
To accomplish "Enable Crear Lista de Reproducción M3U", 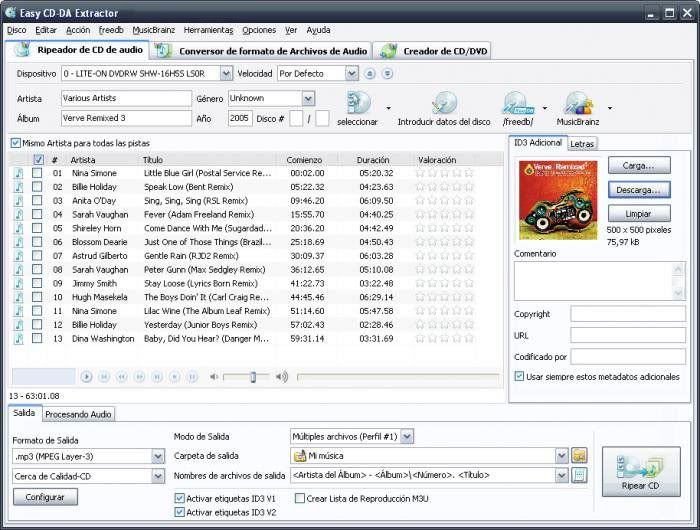I will click(x=300, y=498).
